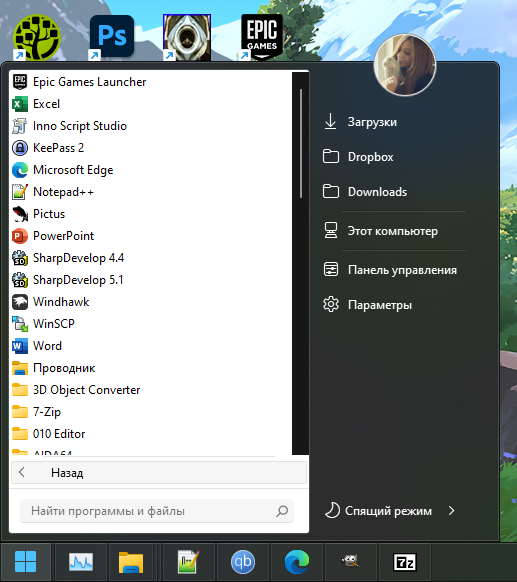The image size is (517, 582).
Task: Launch PowerPoint
Action: tap(150, 236)
